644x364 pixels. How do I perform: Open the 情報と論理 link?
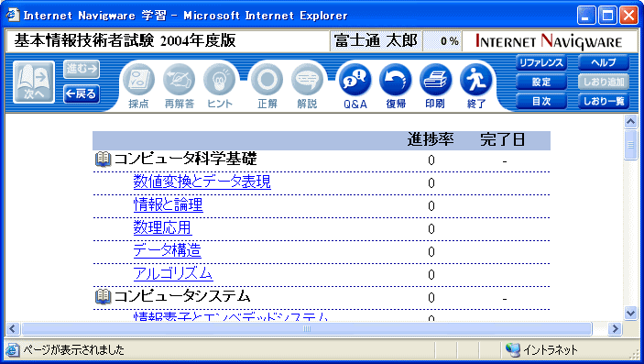(x=169, y=204)
